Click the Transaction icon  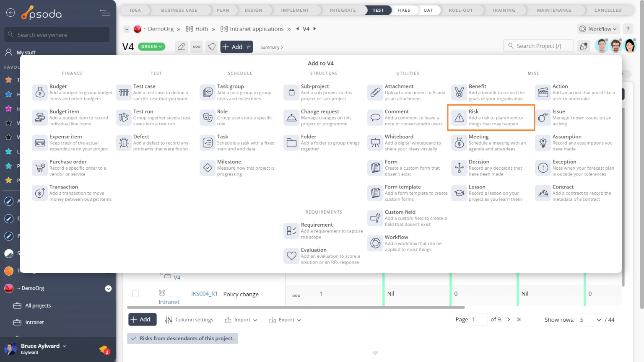(x=40, y=193)
